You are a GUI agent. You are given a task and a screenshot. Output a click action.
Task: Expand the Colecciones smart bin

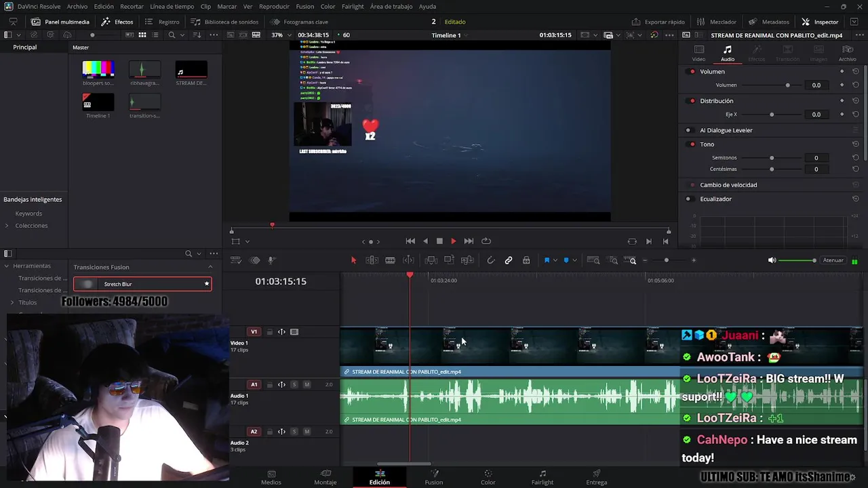click(x=7, y=226)
